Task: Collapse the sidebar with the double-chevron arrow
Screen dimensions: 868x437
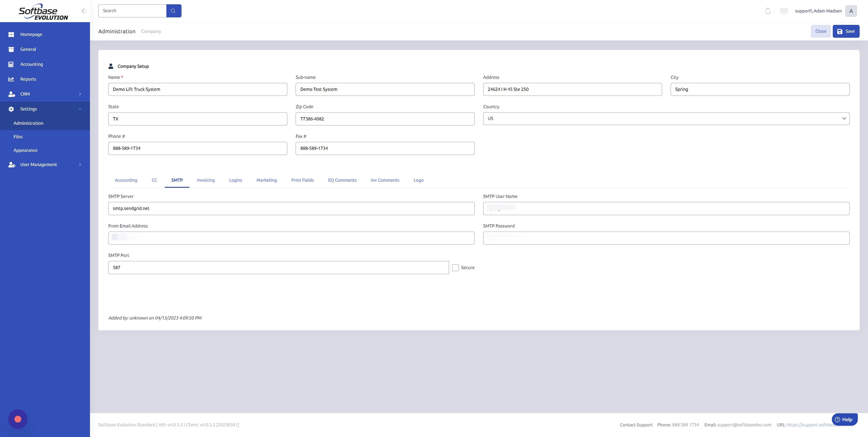Action: (x=84, y=11)
